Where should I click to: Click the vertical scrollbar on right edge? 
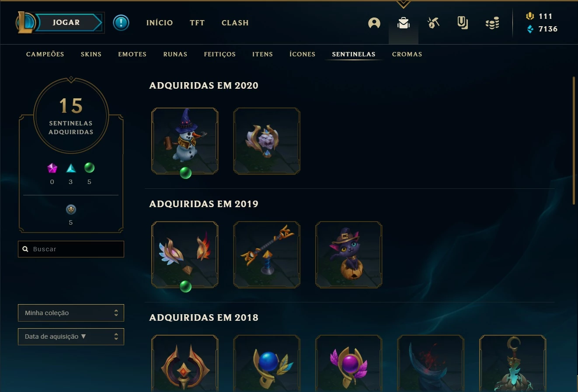[x=574, y=140]
